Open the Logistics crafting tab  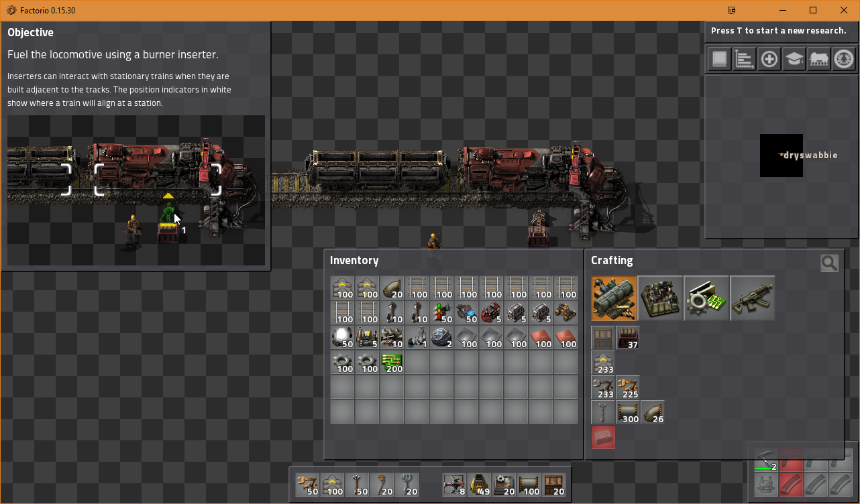pyautogui.click(x=614, y=298)
